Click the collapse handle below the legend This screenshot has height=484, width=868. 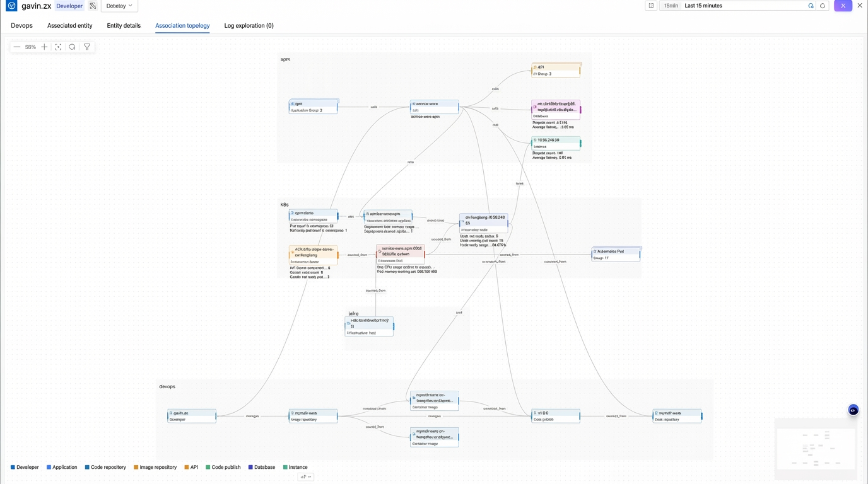(305, 477)
